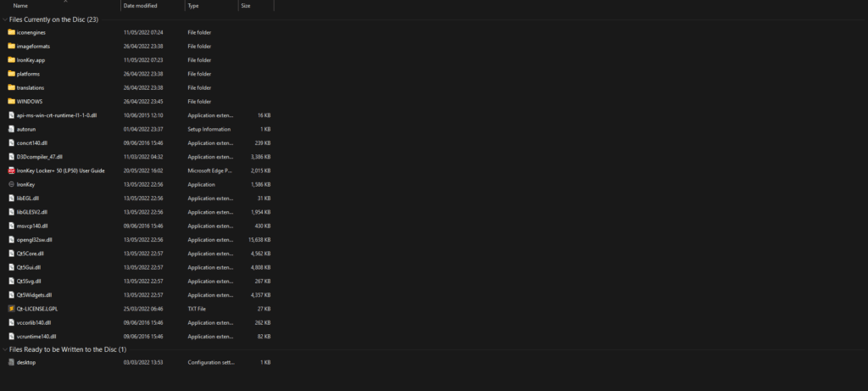The image size is (868, 391).
Task: Click the IronKey Locker+ 50 User Guide PDF icon
Action: point(11,170)
